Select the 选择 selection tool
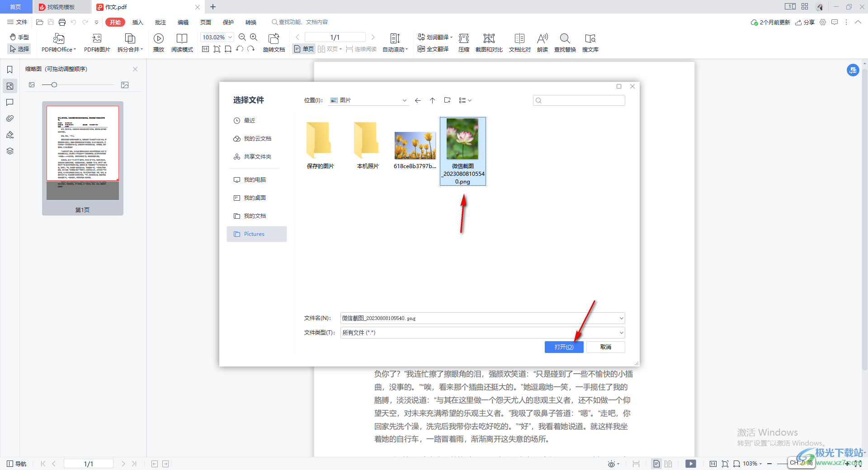 point(19,49)
